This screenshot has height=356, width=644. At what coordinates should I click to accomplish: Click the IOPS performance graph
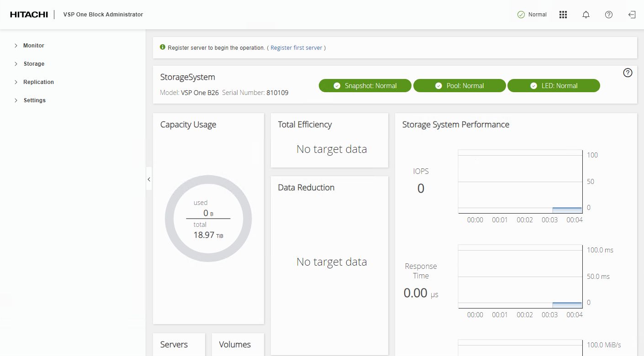520,182
